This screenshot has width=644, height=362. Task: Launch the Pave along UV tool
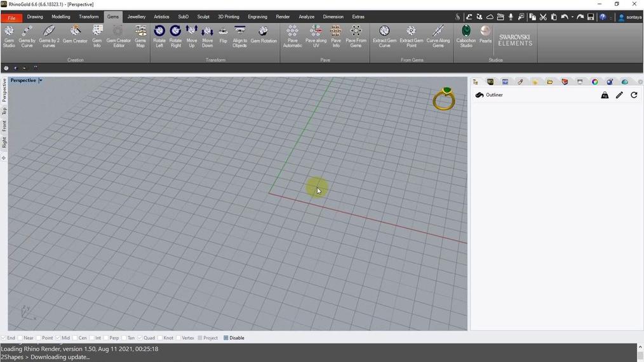(316, 36)
